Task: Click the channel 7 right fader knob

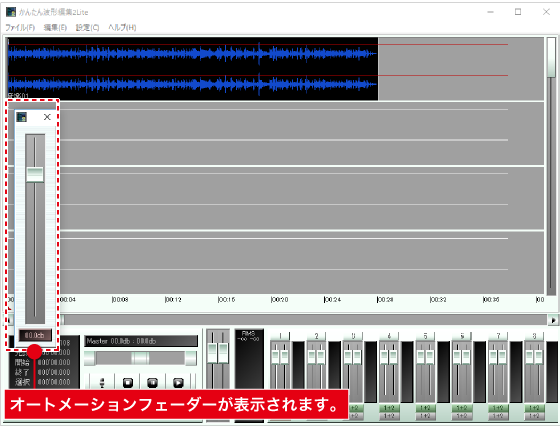Action: (x=502, y=357)
